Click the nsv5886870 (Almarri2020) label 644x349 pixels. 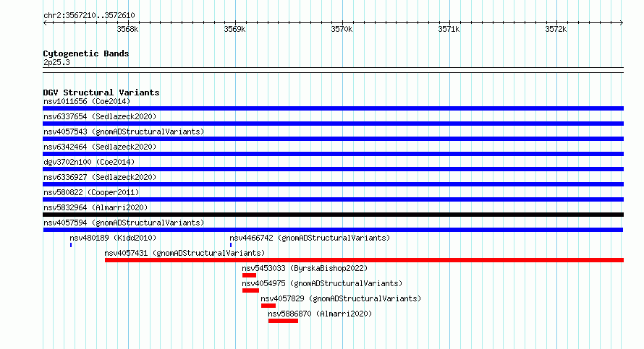point(320,314)
